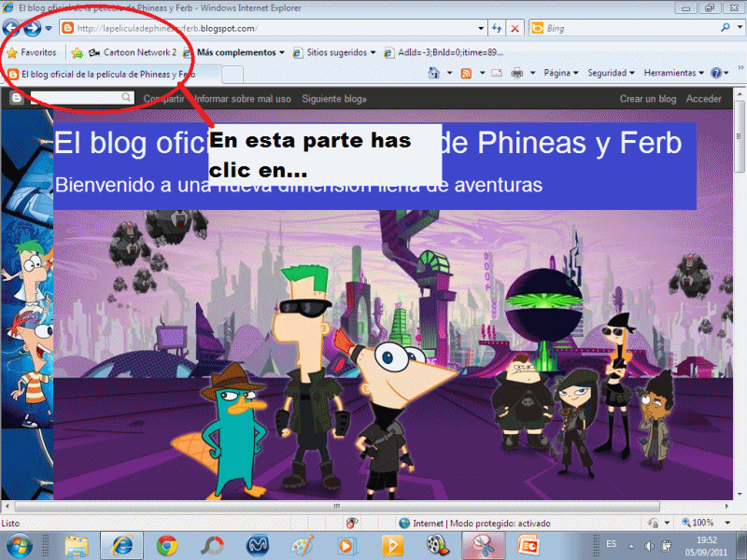Open the Cartoon Network 2 favorite
The height and width of the screenshot is (560, 747).
point(133,52)
